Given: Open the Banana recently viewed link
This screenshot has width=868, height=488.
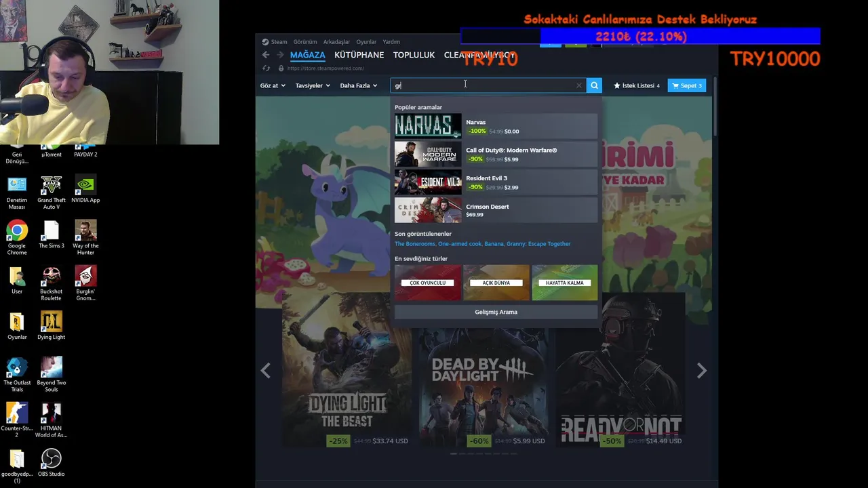Looking at the screenshot, I should pos(494,244).
